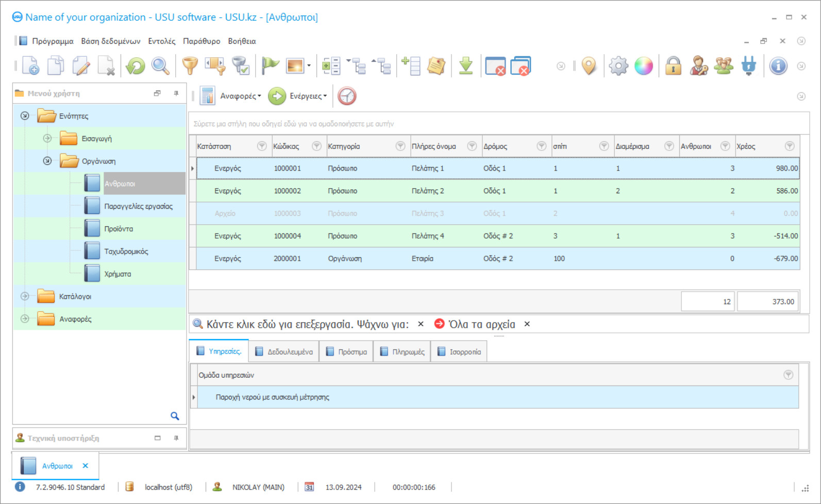Screen dimensions: 821x504
Task: Open the Εντολές menu
Action: [162, 41]
